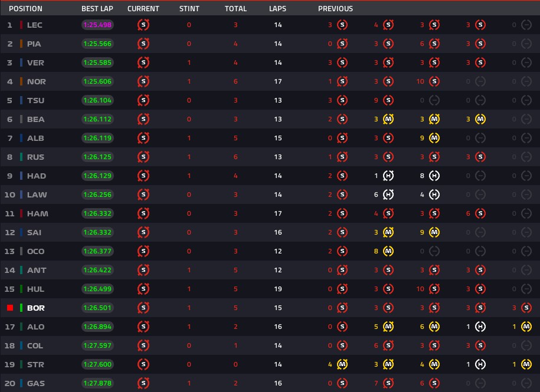Click the red square marker beside BOR
The height and width of the screenshot is (392, 540).
(10, 308)
